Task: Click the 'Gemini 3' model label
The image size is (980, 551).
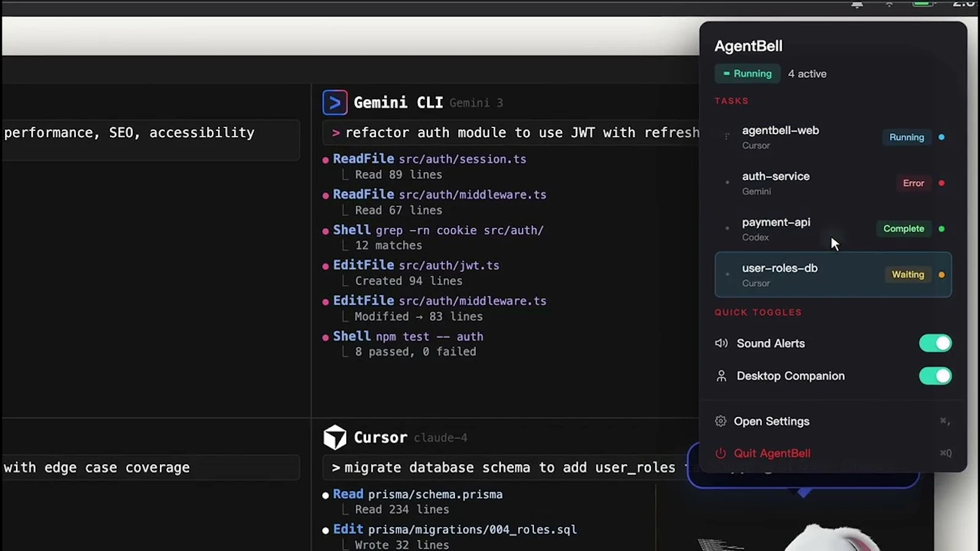Action: (476, 103)
